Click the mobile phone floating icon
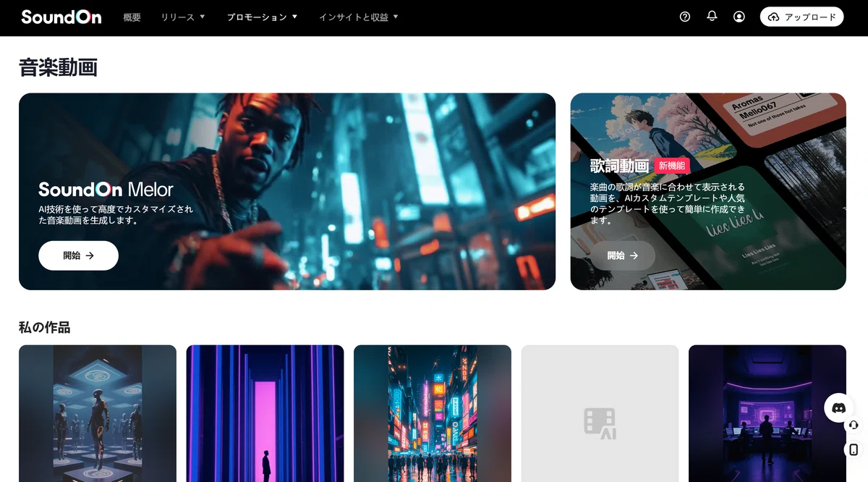Viewport: 868px width, 482px height. click(854, 449)
